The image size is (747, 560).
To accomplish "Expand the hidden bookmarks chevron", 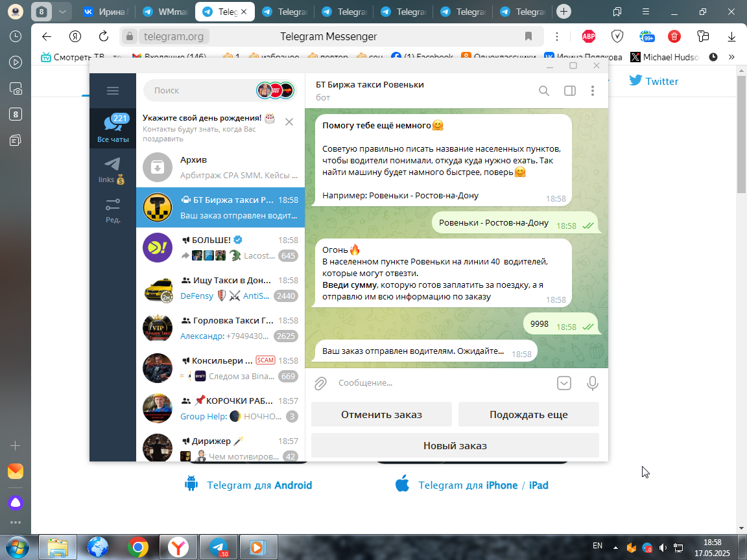I will tap(731, 57).
